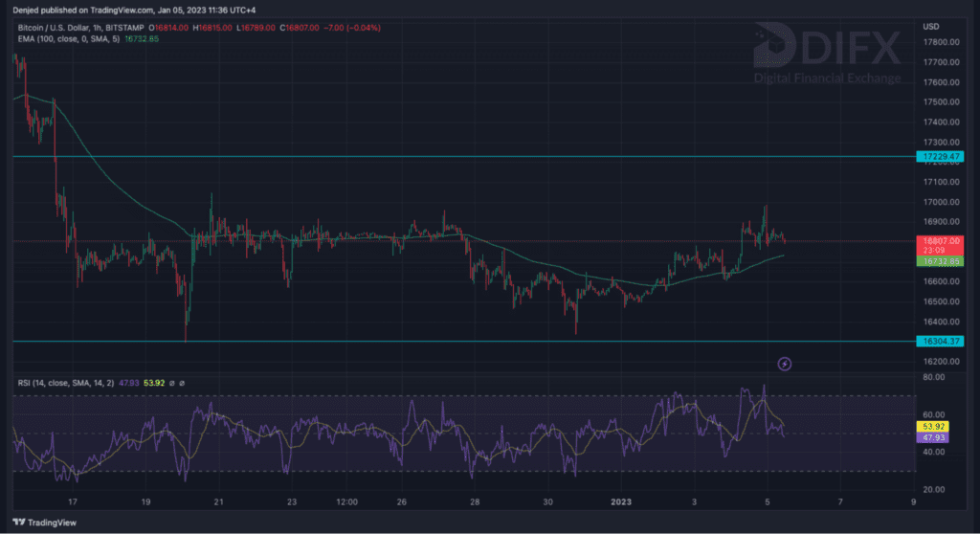Click the yellow RSI 53.92 axis label
The width and height of the screenshot is (980, 534).
931,426
